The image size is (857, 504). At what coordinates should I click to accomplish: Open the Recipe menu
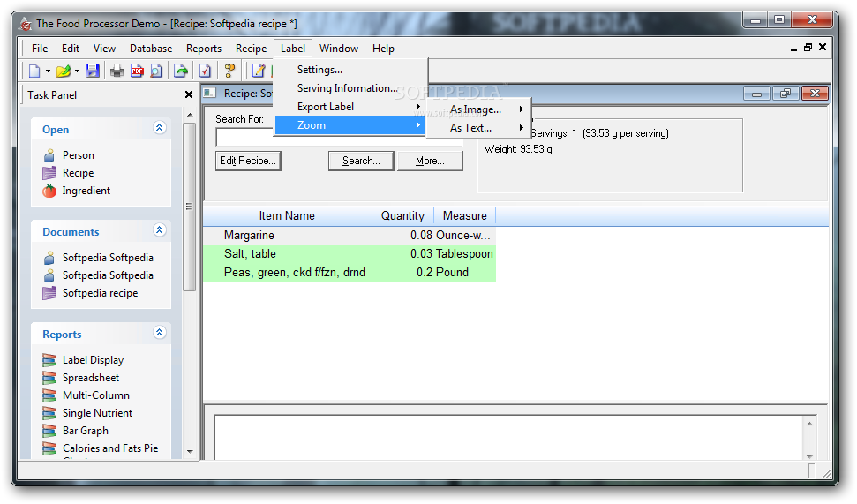click(251, 48)
